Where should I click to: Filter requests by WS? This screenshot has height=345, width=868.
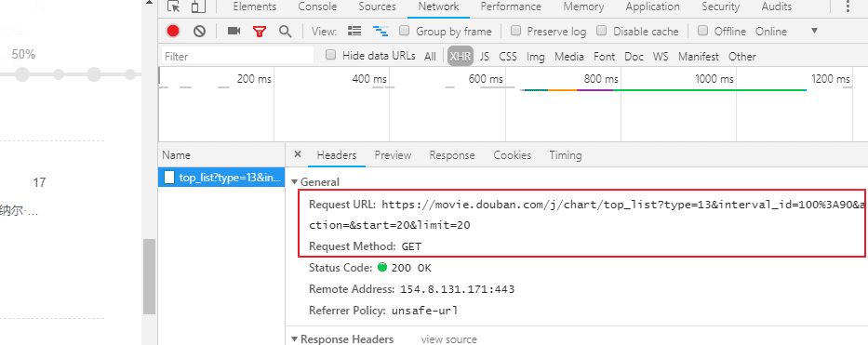click(661, 57)
